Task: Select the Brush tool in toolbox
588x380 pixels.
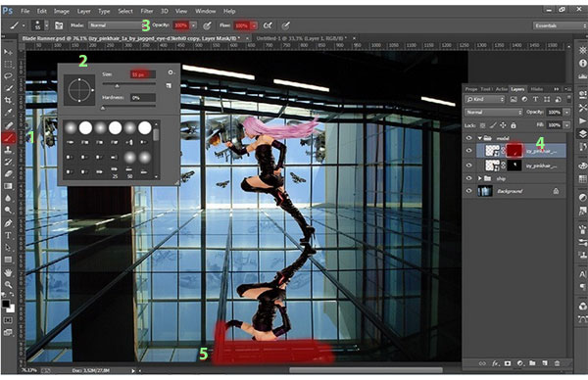Action: 8,138
